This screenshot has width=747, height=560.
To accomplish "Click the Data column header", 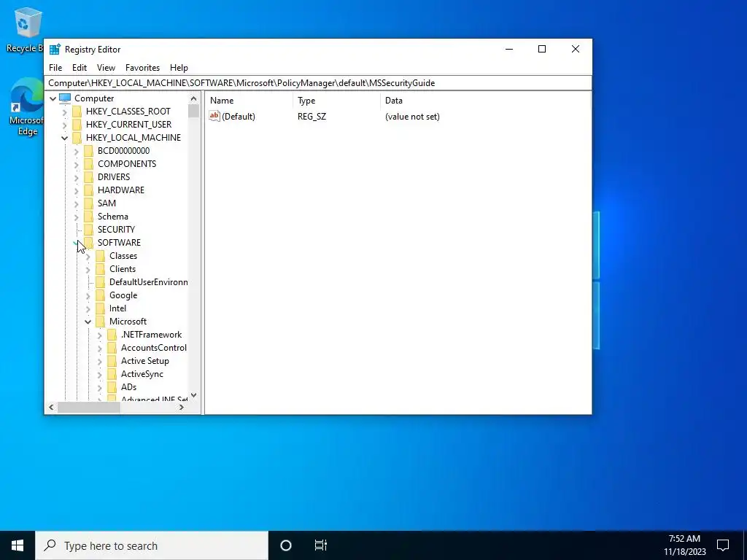I will [485, 101].
